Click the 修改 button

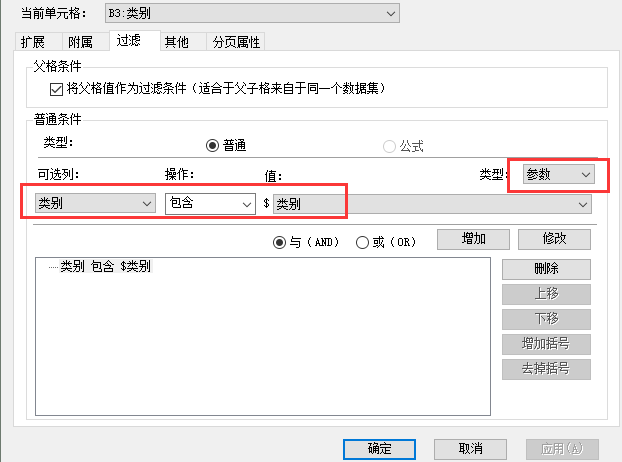554,240
